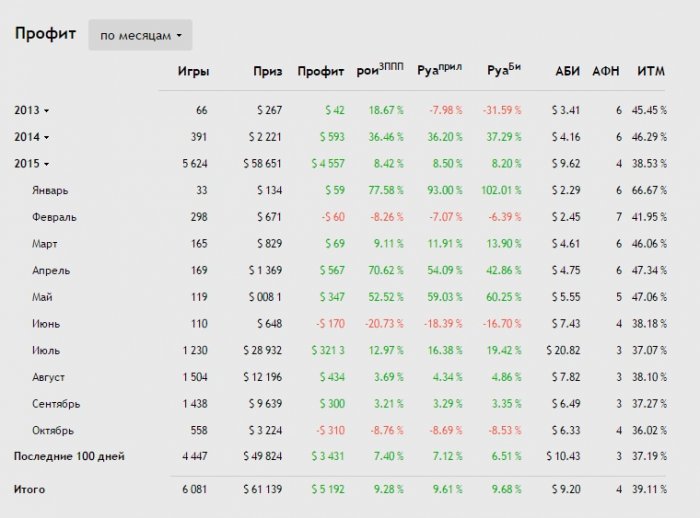
Task: Open the "по месяцам" dropdown
Action: coord(140,35)
